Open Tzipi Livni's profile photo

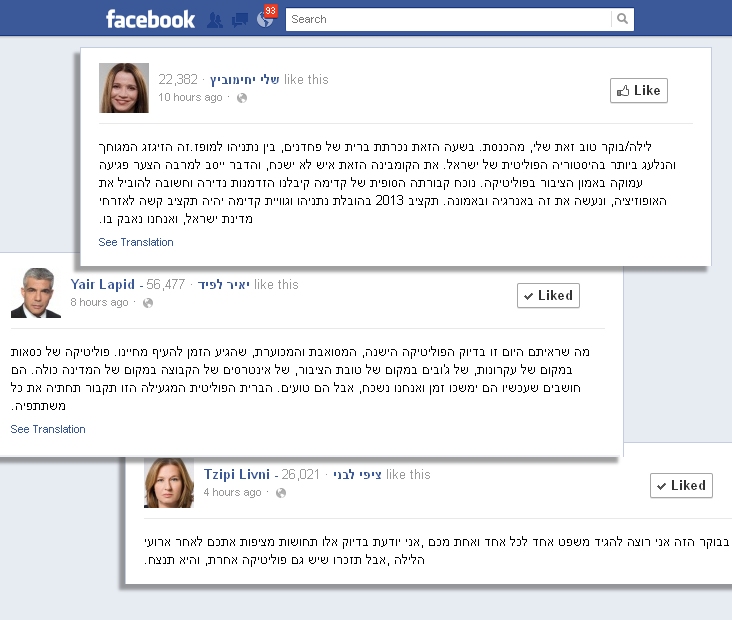(x=169, y=483)
